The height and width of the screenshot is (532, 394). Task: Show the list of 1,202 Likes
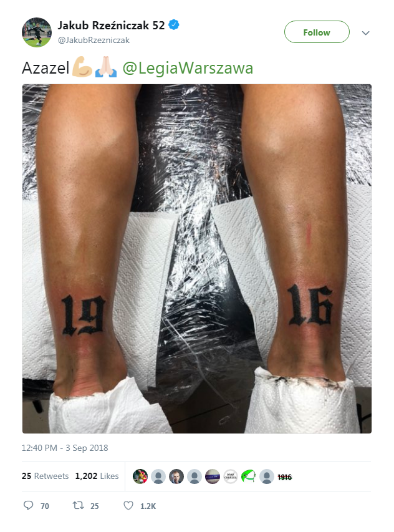pos(97,476)
